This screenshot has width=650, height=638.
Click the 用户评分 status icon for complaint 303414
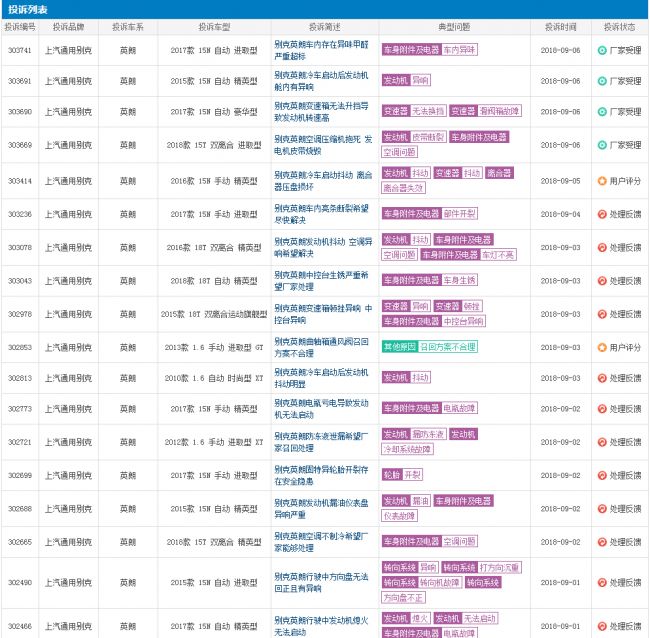click(x=601, y=181)
